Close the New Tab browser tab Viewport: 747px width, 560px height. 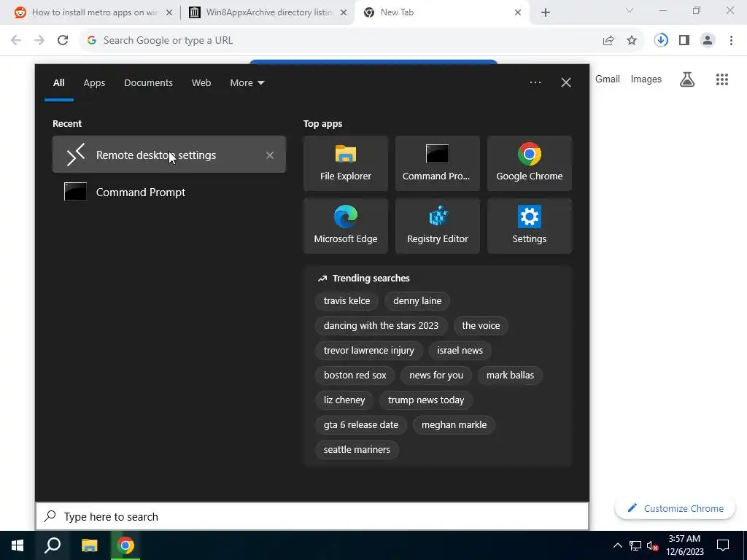point(518,12)
